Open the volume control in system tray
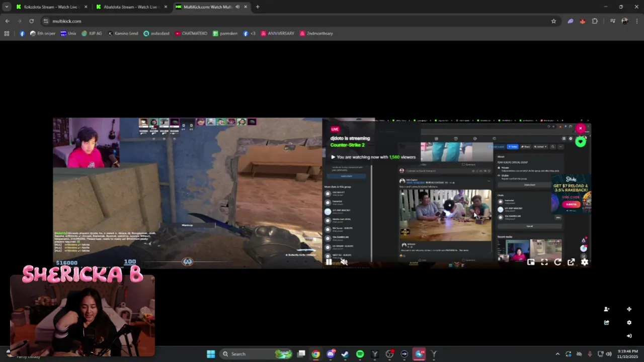The height and width of the screenshot is (362, 644). tap(609, 354)
